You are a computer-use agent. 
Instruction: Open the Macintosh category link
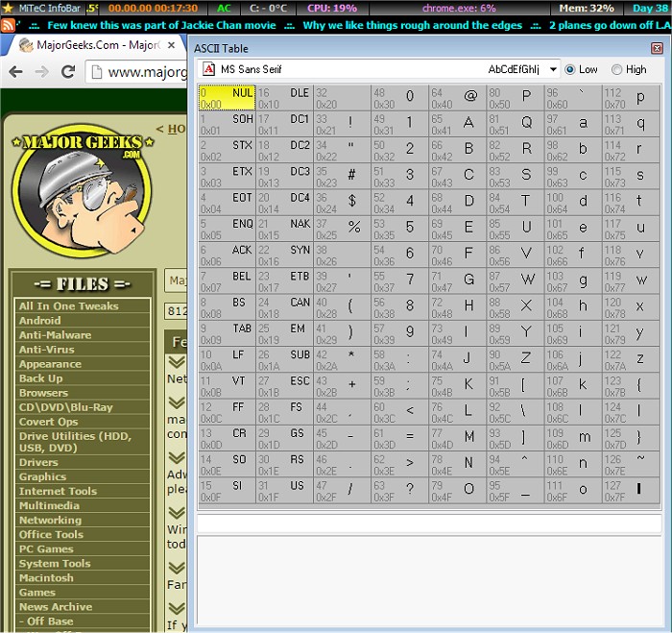pos(46,578)
